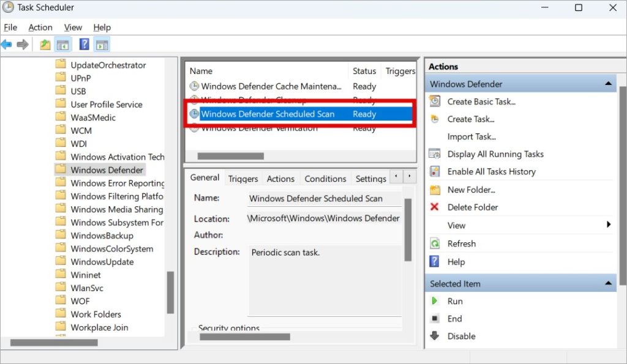This screenshot has width=627, height=364.
Task: Collapse the Selected Item actions section
Action: [608, 283]
